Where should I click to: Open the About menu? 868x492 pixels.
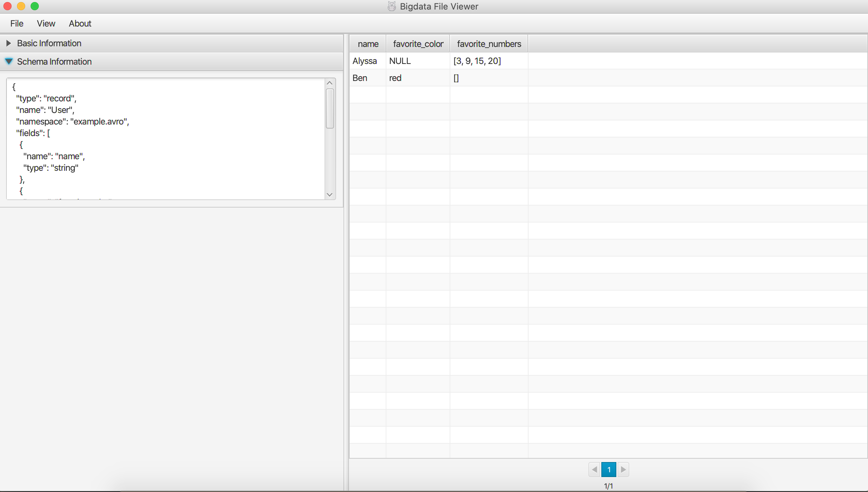click(x=80, y=23)
